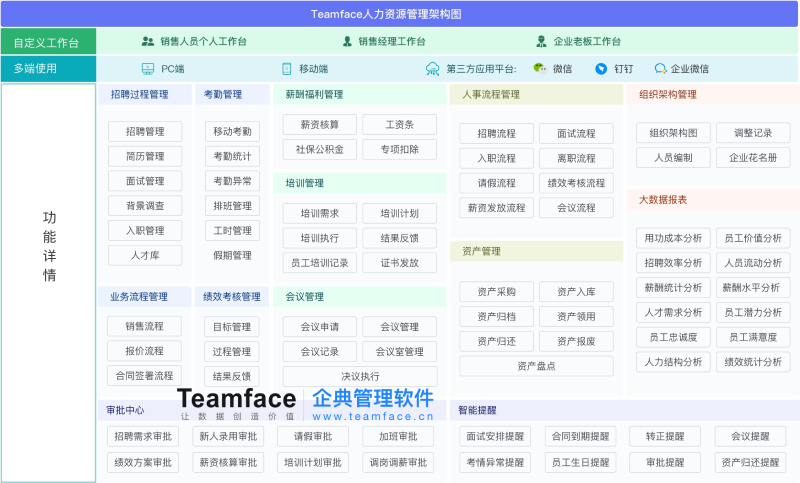The height and width of the screenshot is (483, 800).
Task: Click the 招聘流程 button
Action: click(496, 134)
